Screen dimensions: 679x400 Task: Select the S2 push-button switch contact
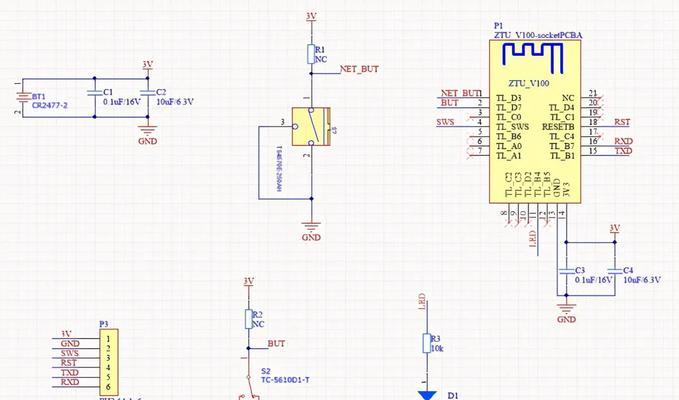pos(249,387)
